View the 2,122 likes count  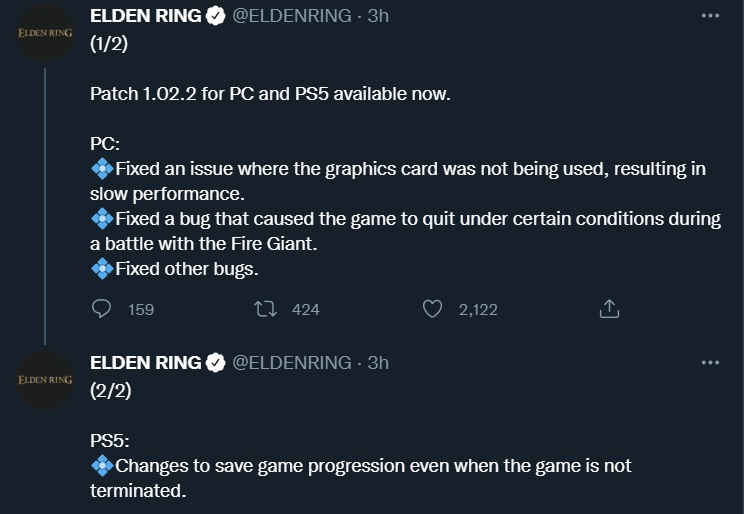coord(478,309)
